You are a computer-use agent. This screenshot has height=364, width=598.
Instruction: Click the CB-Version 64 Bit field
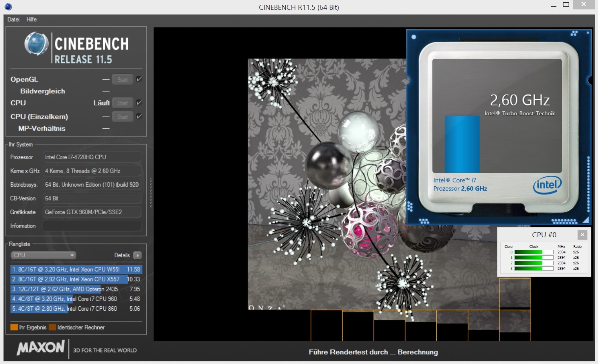coord(92,198)
